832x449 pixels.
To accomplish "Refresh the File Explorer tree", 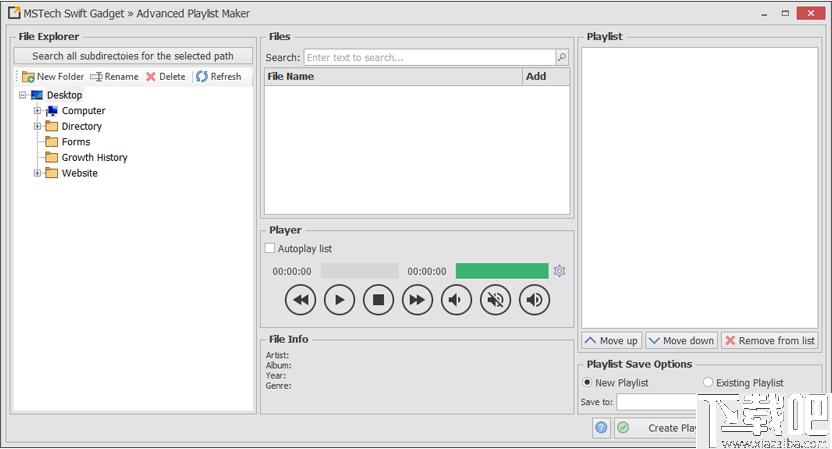I will point(218,76).
